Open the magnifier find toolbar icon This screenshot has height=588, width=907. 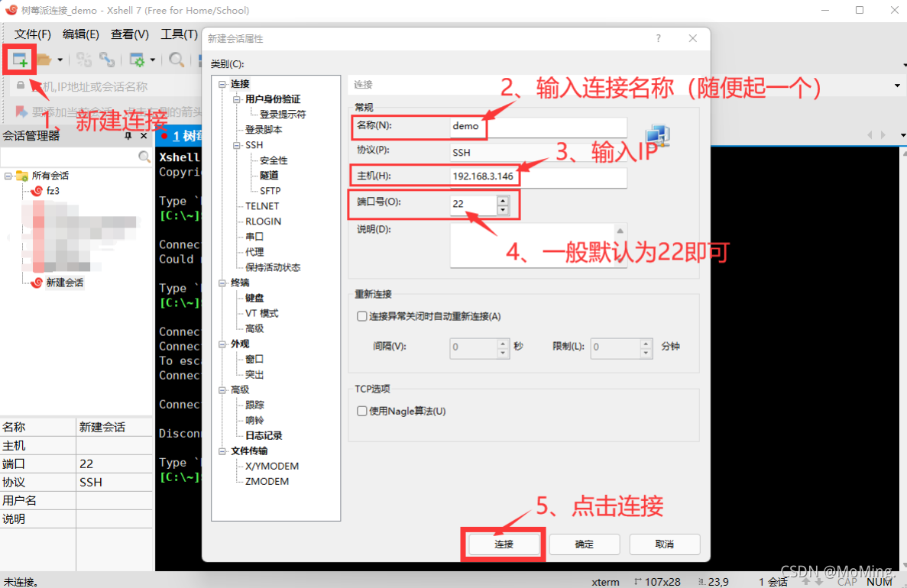177,59
